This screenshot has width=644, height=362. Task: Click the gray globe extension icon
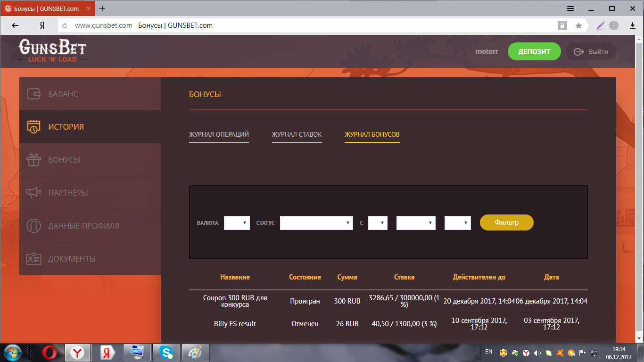pos(614,25)
